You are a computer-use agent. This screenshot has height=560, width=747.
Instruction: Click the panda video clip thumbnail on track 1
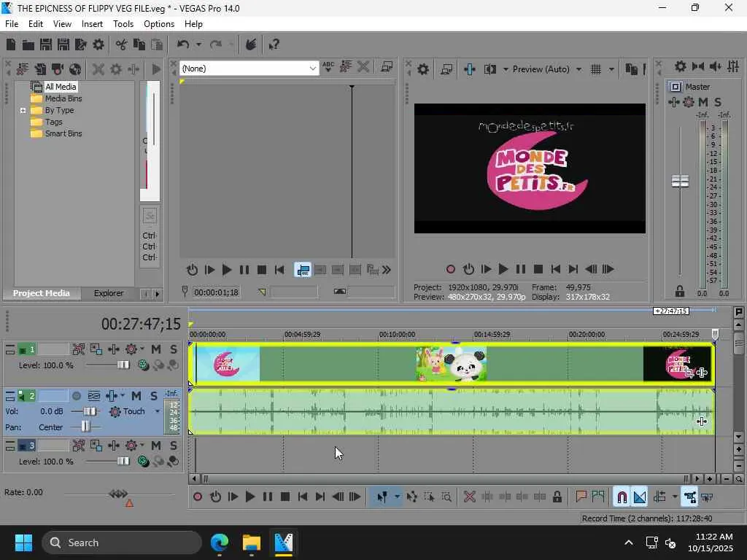pos(451,365)
